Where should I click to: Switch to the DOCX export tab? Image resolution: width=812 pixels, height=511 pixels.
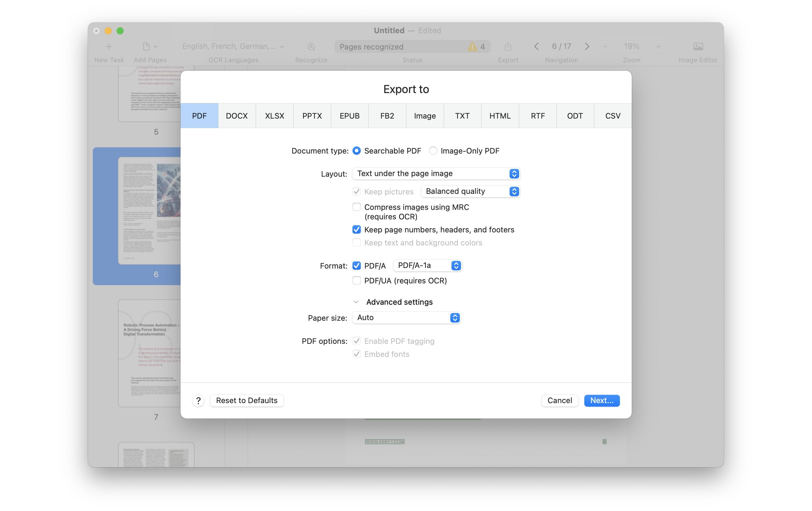click(237, 116)
